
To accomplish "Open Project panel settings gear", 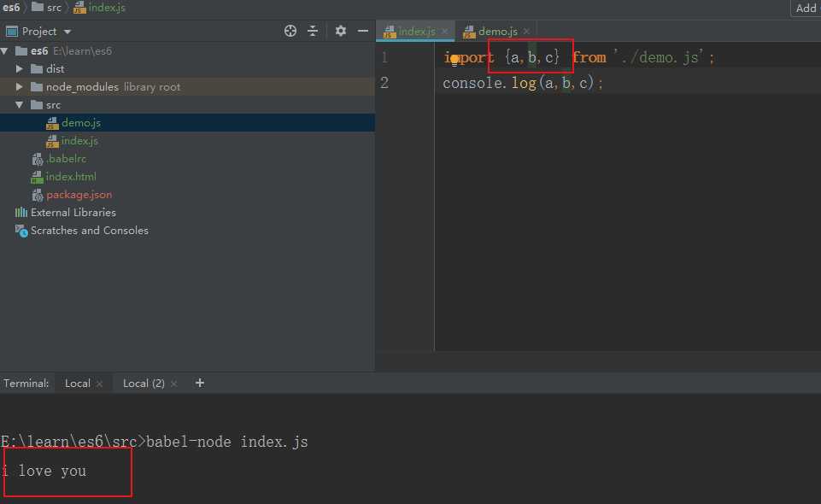I will (340, 32).
